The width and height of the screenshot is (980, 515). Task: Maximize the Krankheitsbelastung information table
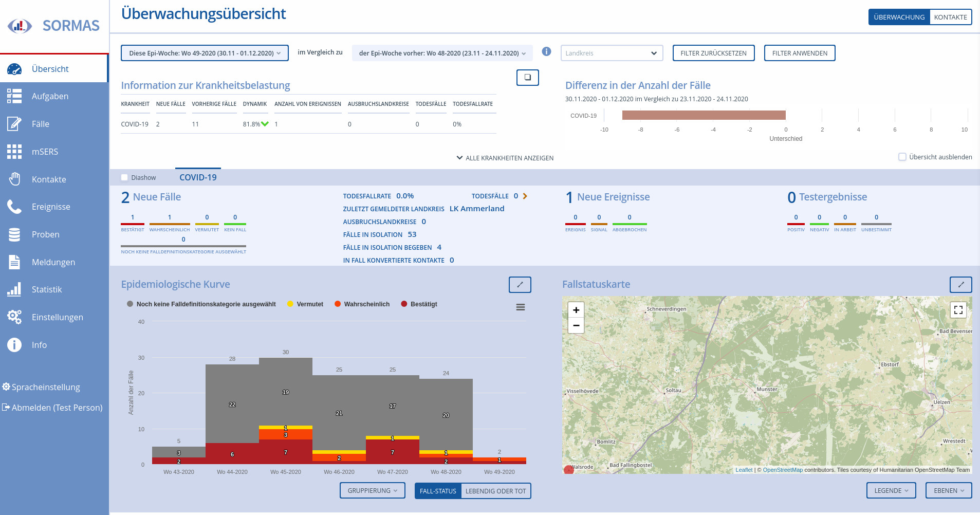pos(527,78)
